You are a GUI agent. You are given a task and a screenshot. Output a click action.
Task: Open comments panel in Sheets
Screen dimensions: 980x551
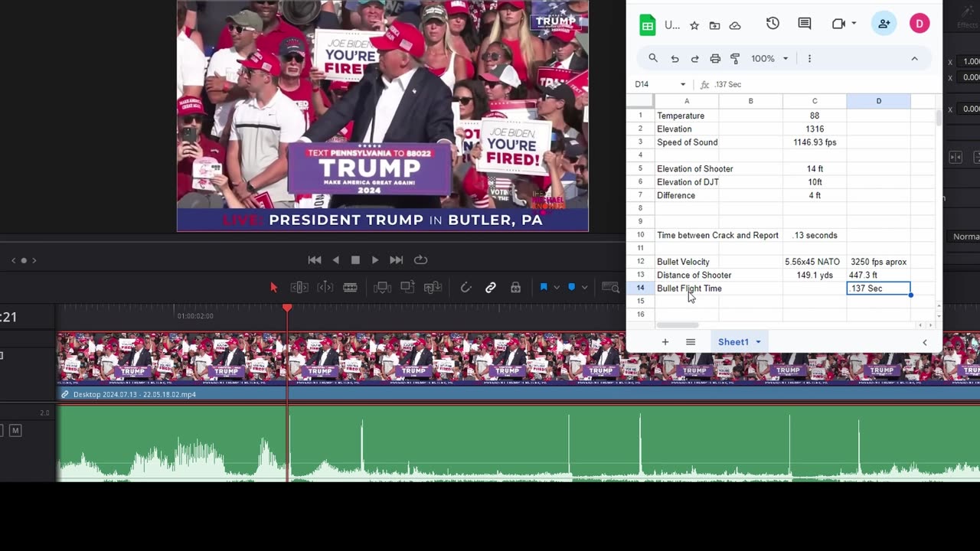pos(805,24)
